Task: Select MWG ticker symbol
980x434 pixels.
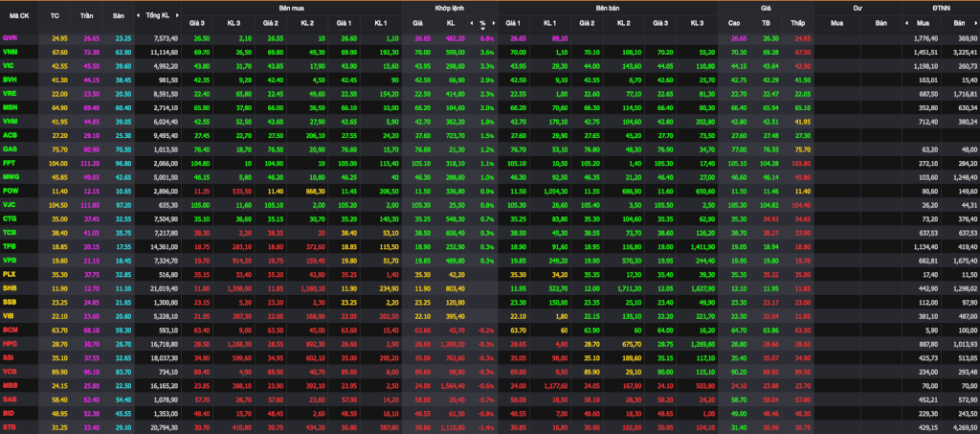Action: (11, 175)
